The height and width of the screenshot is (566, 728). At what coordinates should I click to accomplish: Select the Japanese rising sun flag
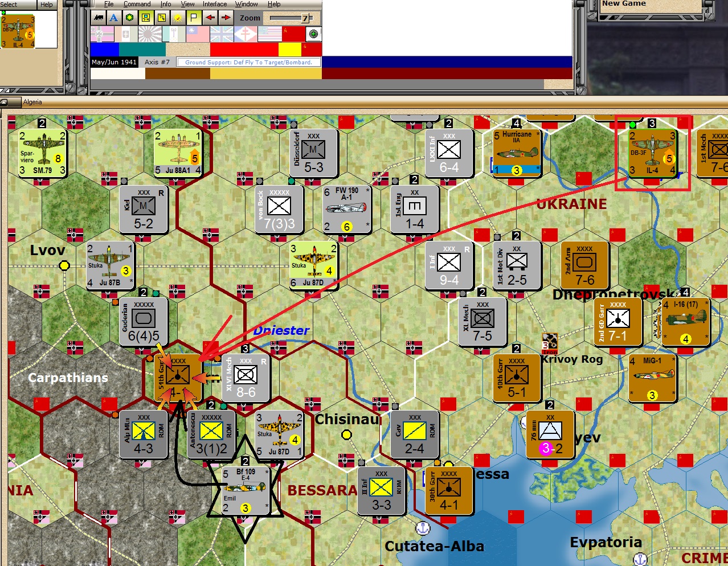click(150, 34)
